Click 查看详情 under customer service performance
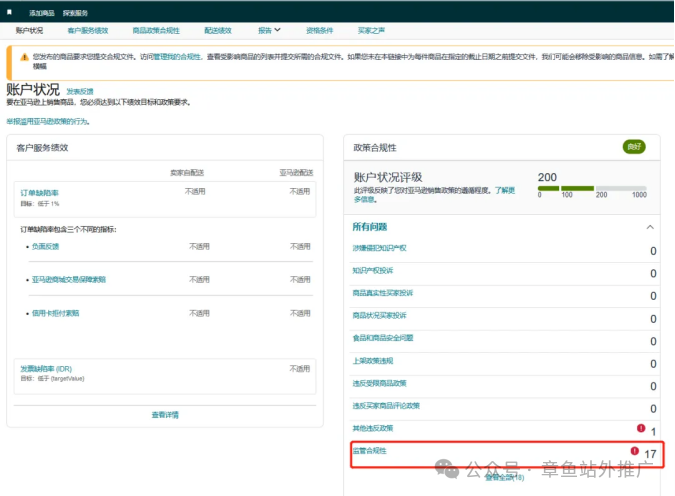Screen dimensions: 675x496 tap(165, 414)
